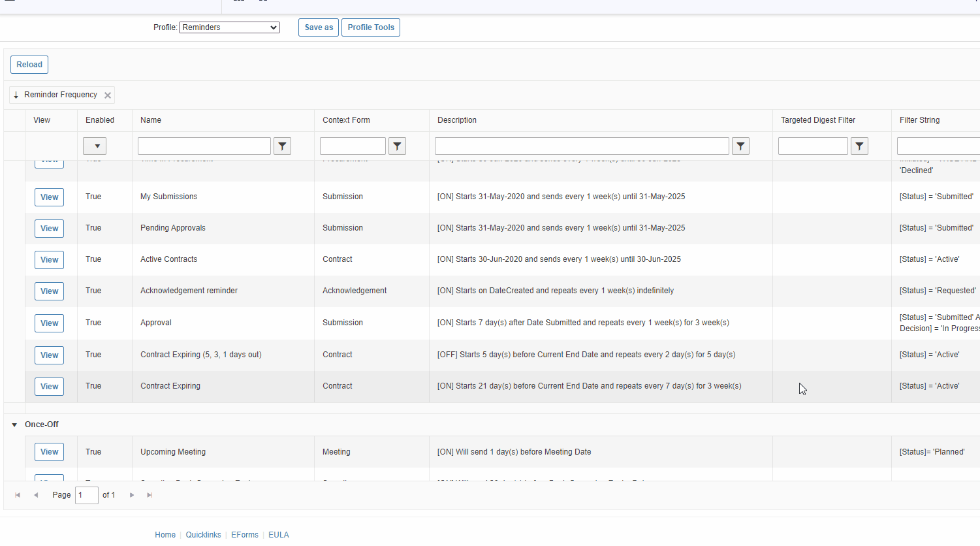View the My Submissions reminder

(x=49, y=197)
